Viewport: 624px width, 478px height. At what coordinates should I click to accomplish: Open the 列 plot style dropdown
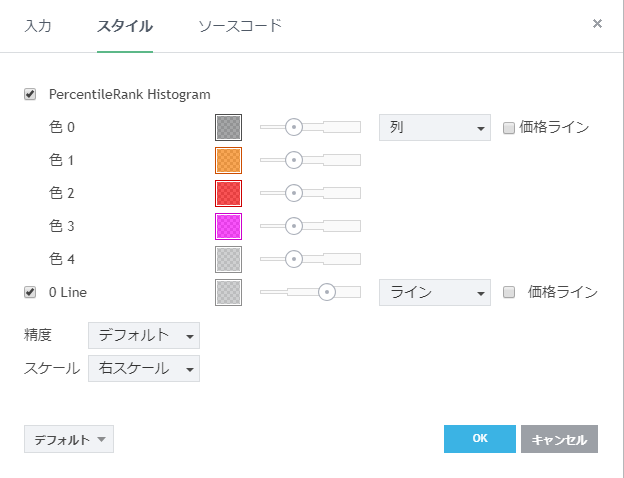point(434,127)
